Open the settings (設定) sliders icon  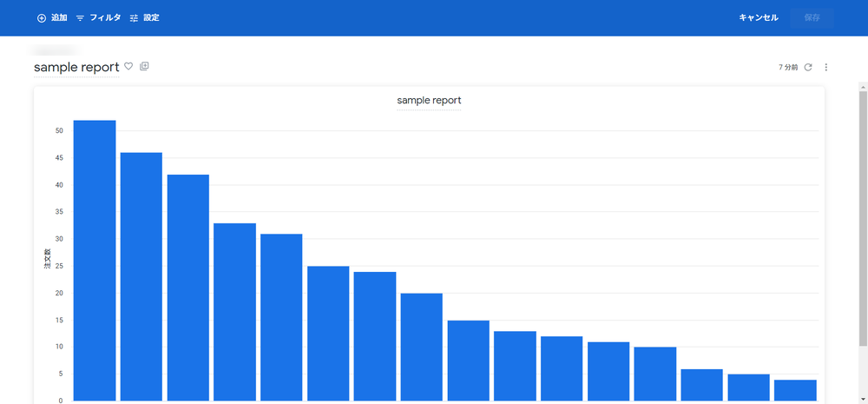(134, 18)
